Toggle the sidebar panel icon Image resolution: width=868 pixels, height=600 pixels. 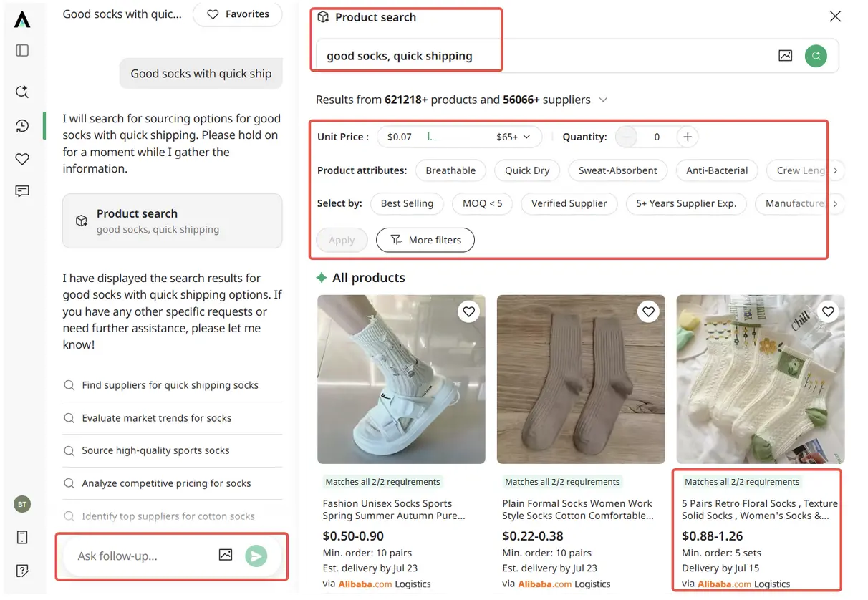(x=22, y=50)
